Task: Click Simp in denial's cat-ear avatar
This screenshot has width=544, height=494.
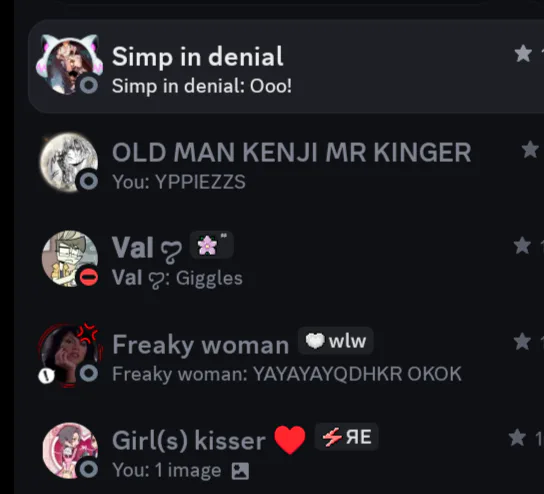Action: click(x=70, y=65)
